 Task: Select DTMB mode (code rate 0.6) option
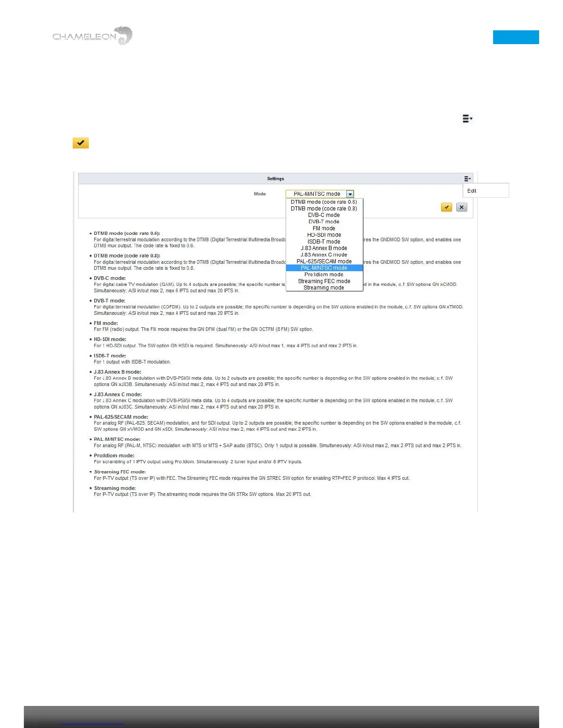pyautogui.click(x=324, y=202)
